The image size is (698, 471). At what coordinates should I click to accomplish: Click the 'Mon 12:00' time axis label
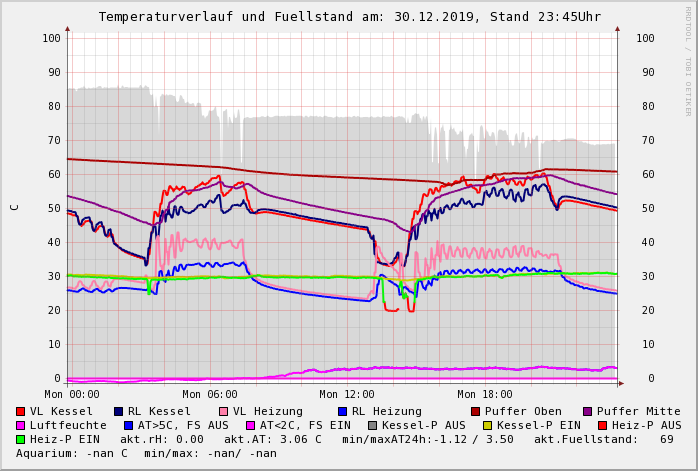click(347, 394)
